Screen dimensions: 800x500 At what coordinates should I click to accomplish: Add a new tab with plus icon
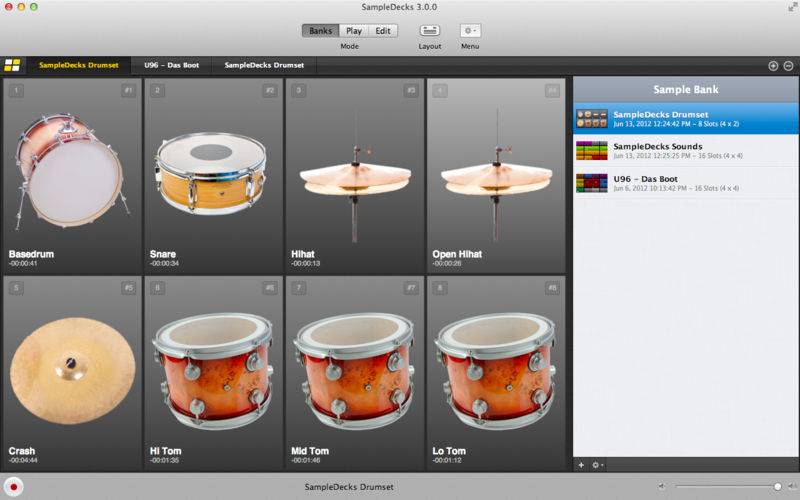click(x=773, y=66)
